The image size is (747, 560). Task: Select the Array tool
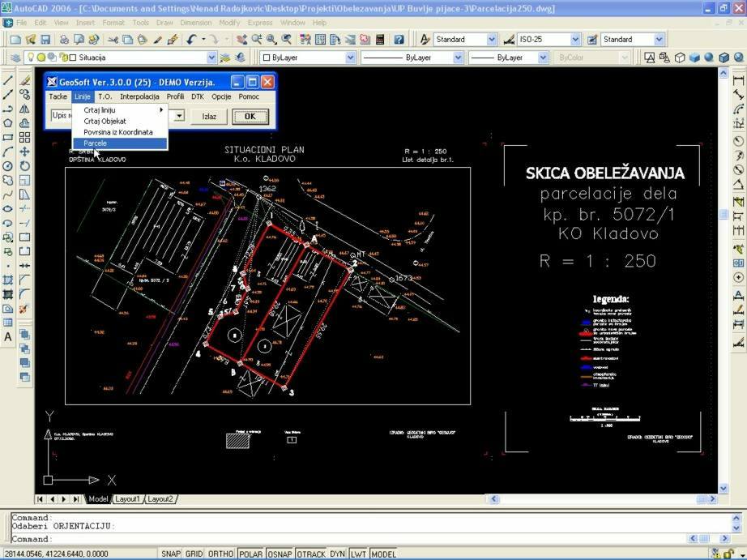tap(25, 138)
